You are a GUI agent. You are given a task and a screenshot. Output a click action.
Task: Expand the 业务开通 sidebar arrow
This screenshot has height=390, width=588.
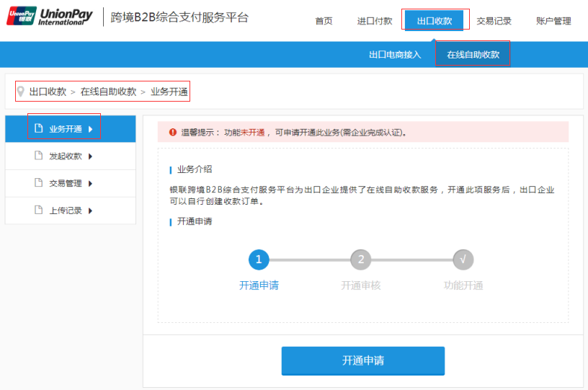[x=91, y=129]
